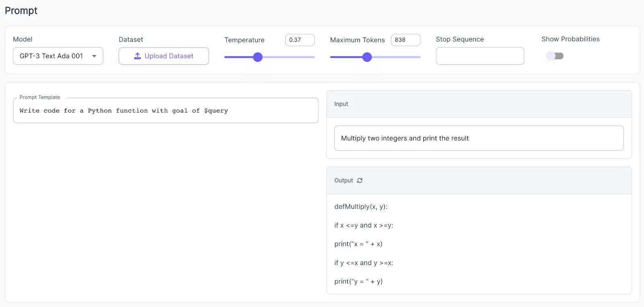Image resolution: width=644 pixels, height=307 pixels.
Task: Click the Maximum Tokens value box showing 838
Action: (x=405, y=40)
